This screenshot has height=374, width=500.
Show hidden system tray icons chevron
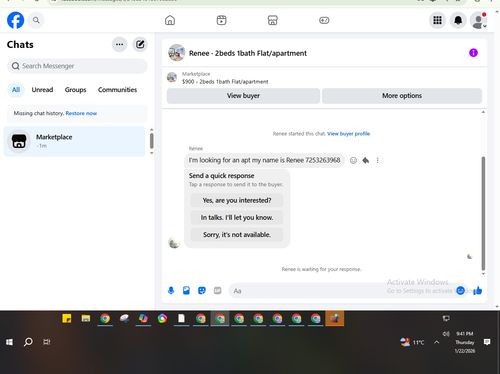437,342
